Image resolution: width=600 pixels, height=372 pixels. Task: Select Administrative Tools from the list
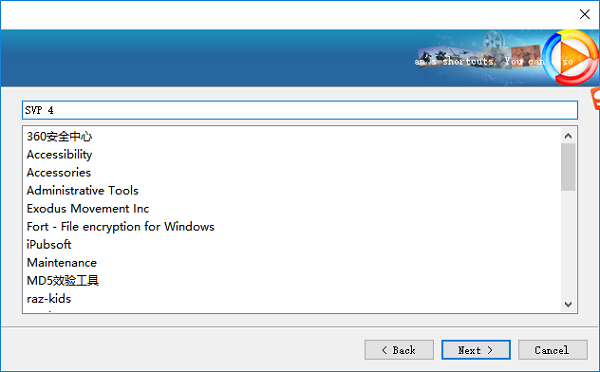pyautogui.click(x=82, y=191)
